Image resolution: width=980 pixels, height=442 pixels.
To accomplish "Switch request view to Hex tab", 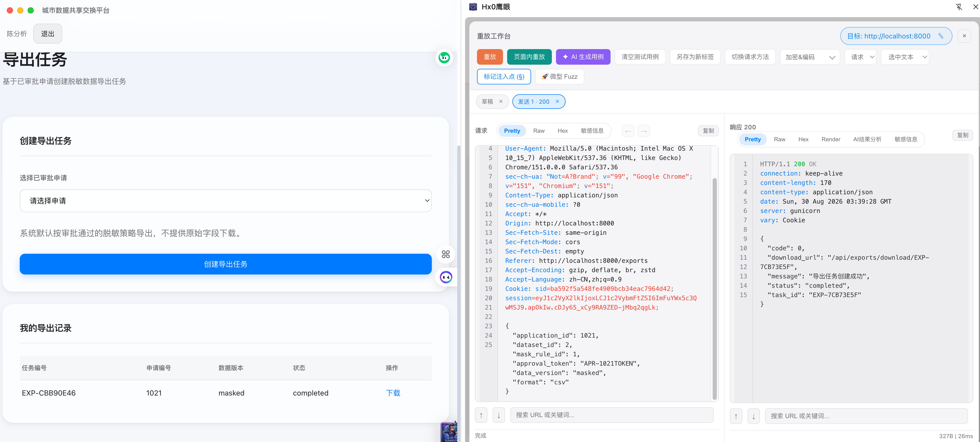I will tap(562, 131).
